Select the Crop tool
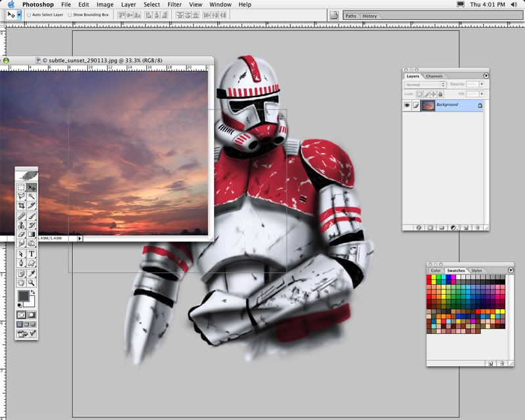 coord(21,205)
